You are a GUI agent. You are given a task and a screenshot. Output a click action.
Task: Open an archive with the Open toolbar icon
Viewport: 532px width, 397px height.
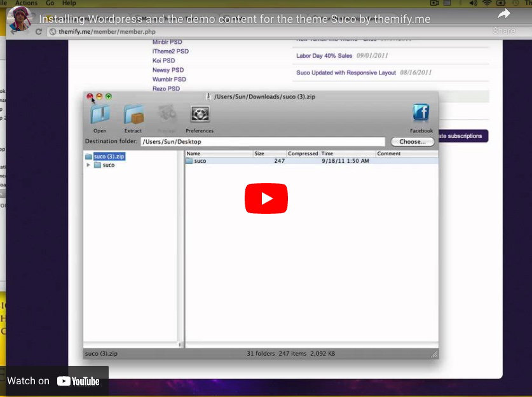pyautogui.click(x=99, y=115)
